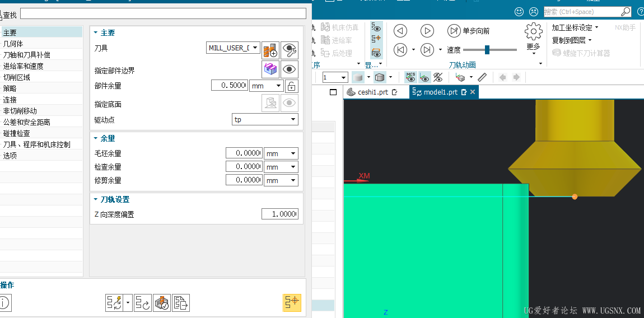This screenshot has width=644, height=318.
Task: Click the find search field in dialog
Action: pyautogui.click(x=163, y=13)
